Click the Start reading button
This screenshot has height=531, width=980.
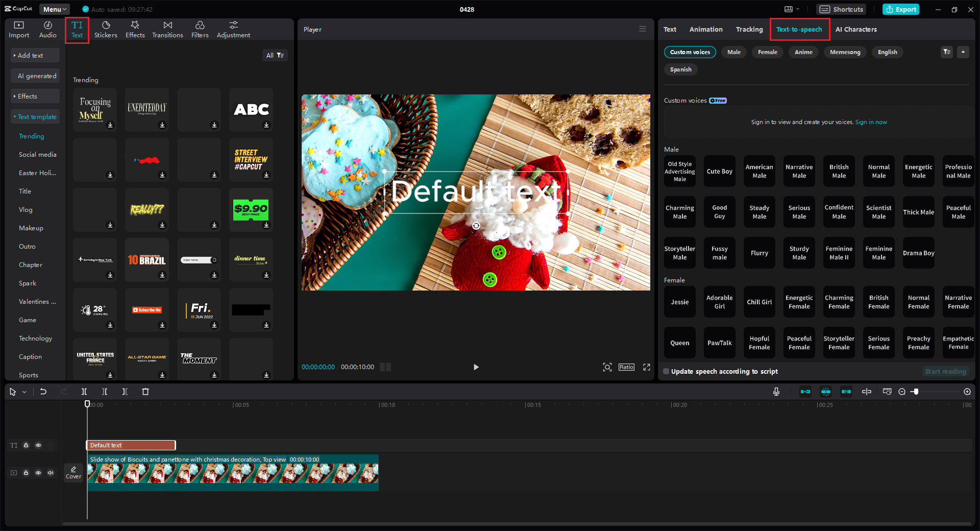pyautogui.click(x=945, y=372)
